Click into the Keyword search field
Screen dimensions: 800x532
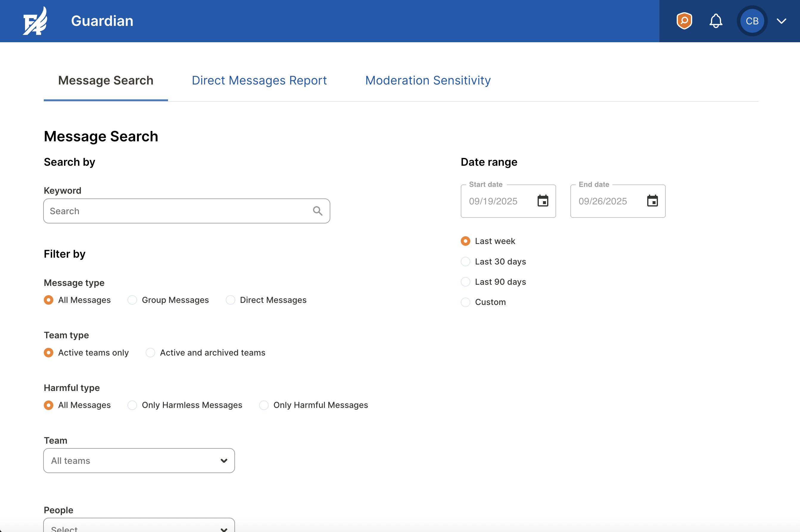pos(177,211)
